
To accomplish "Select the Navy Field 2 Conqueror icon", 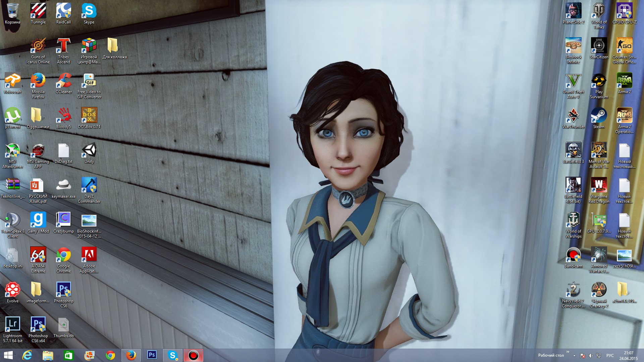I will 573,295.
